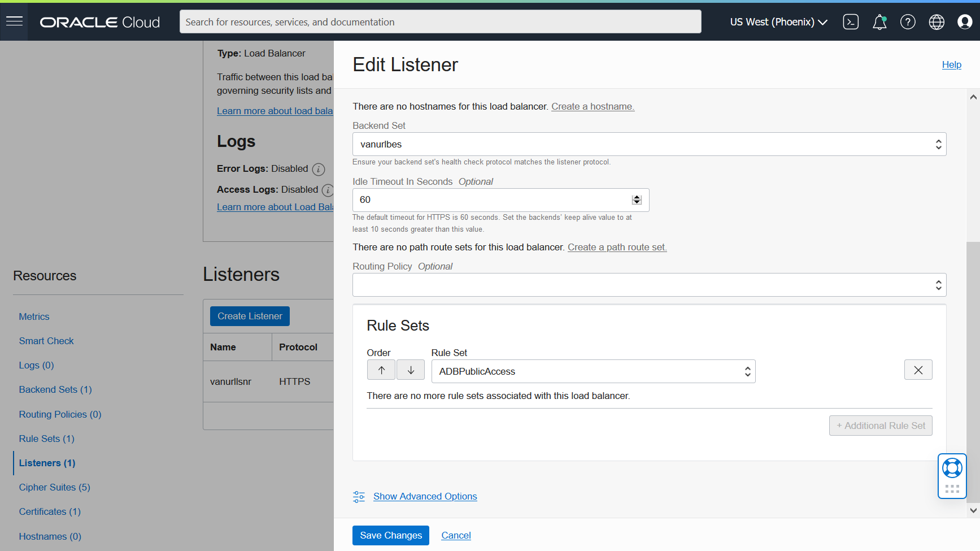Remove the ADBPublicAccess rule set

pyautogui.click(x=918, y=370)
